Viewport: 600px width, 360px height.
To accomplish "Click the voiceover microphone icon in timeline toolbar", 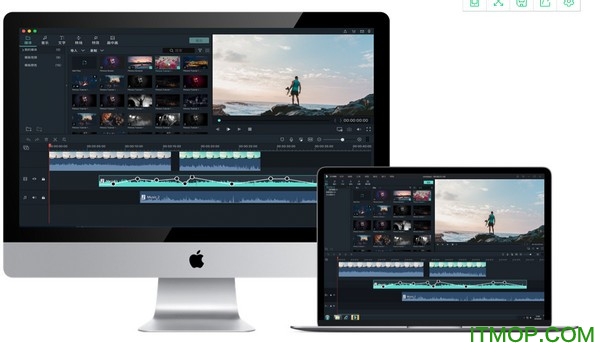I will point(291,140).
